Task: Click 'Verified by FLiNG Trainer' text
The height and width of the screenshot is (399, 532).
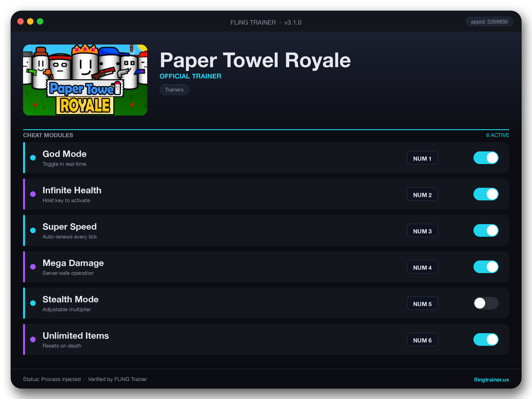Action: [x=117, y=379]
